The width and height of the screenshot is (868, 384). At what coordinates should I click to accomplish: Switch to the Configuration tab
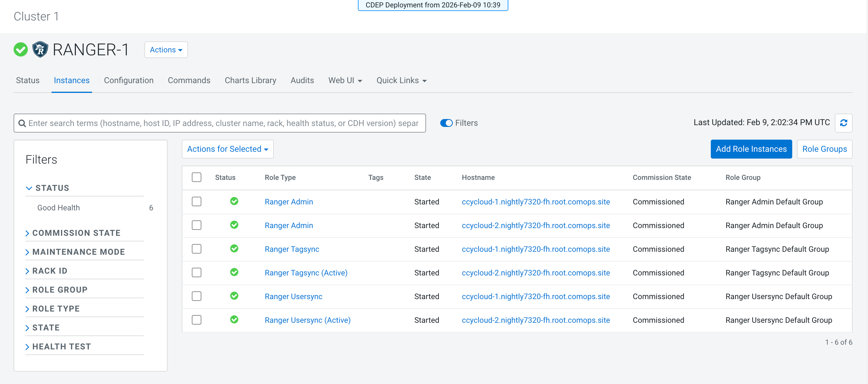(x=128, y=80)
